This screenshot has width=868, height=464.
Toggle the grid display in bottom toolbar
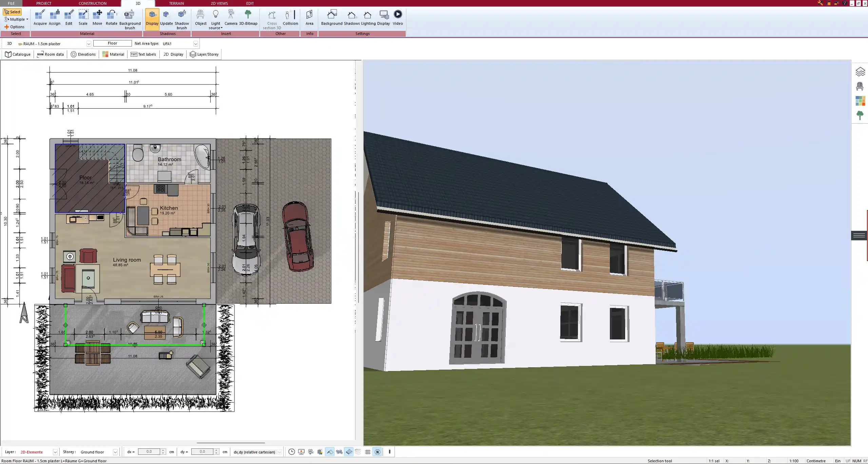tap(368, 452)
